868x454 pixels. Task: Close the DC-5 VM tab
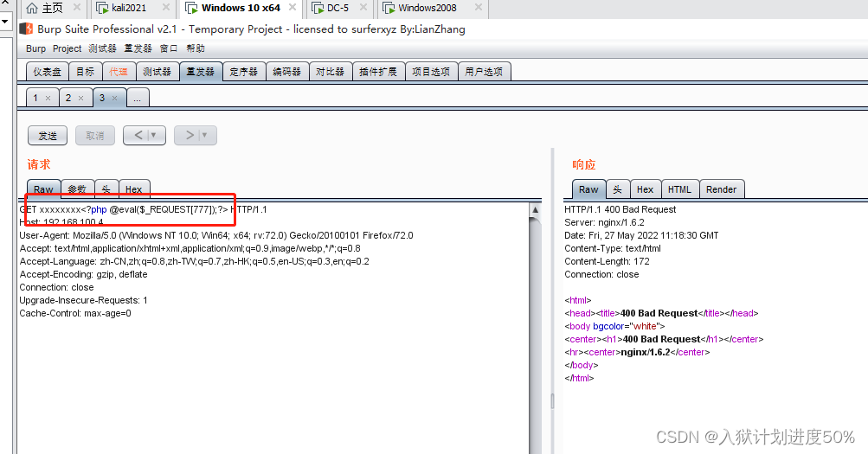pyautogui.click(x=363, y=8)
